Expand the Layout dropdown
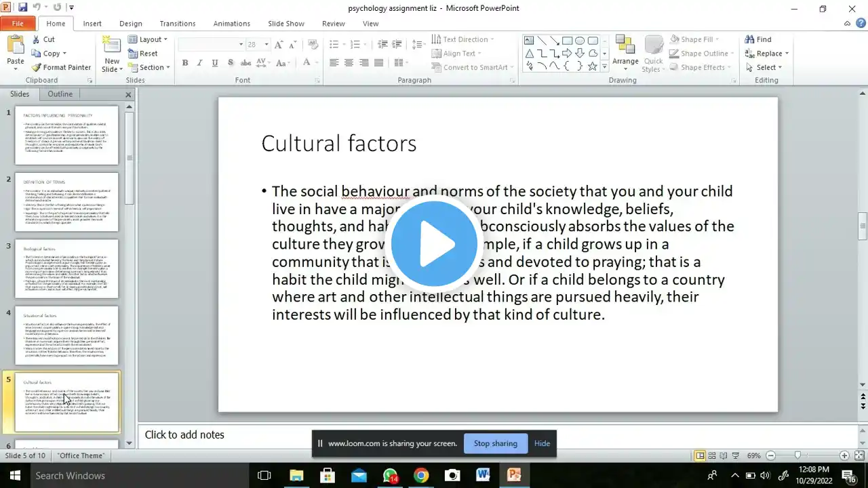The width and height of the screenshot is (868, 488). [149, 39]
